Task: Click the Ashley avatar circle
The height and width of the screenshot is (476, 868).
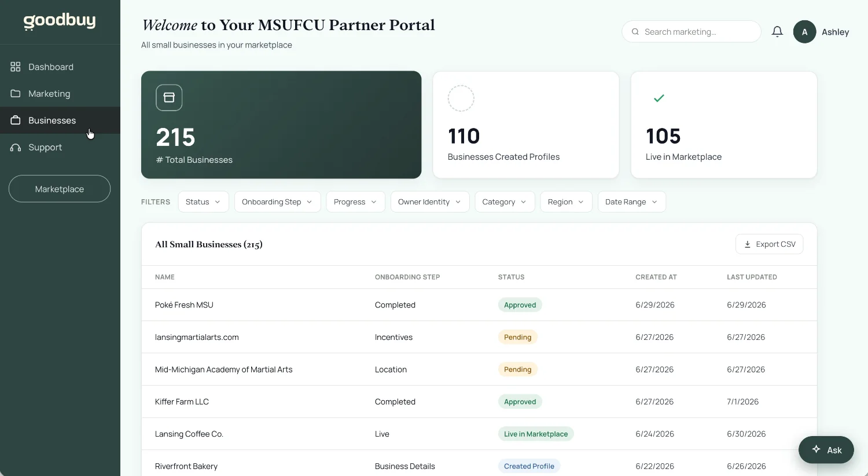Action: (x=804, y=32)
